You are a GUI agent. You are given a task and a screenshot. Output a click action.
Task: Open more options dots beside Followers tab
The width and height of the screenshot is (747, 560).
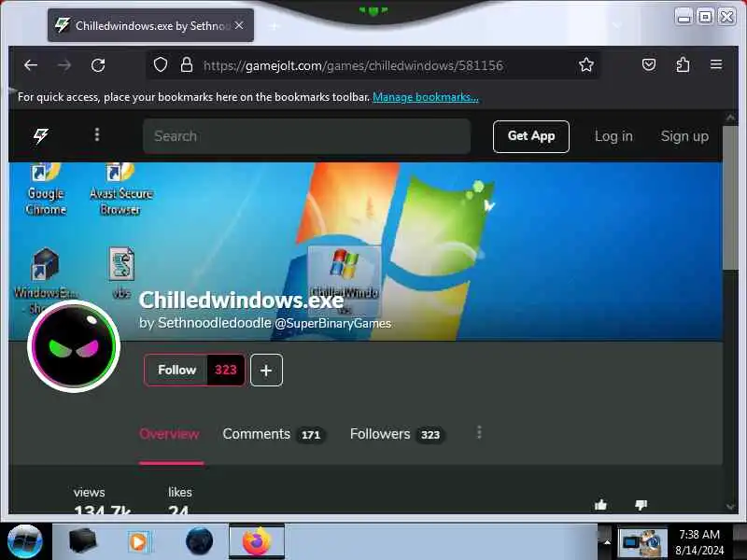(x=479, y=432)
